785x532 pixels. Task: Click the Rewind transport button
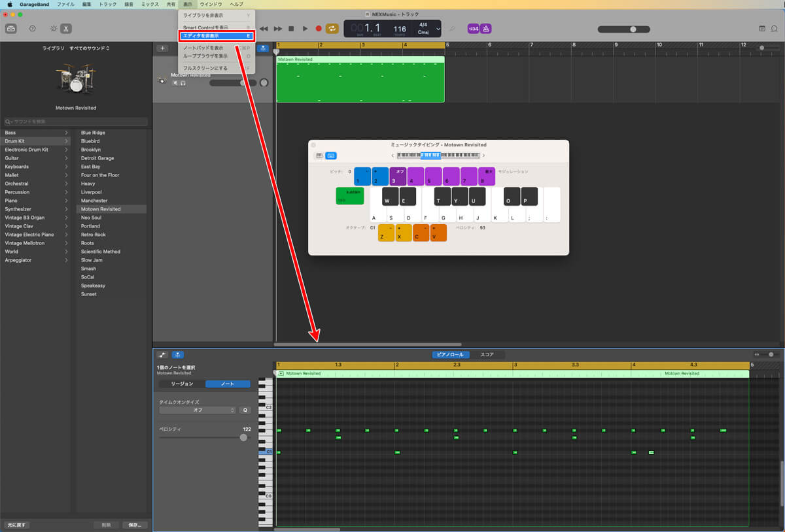click(264, 29)
